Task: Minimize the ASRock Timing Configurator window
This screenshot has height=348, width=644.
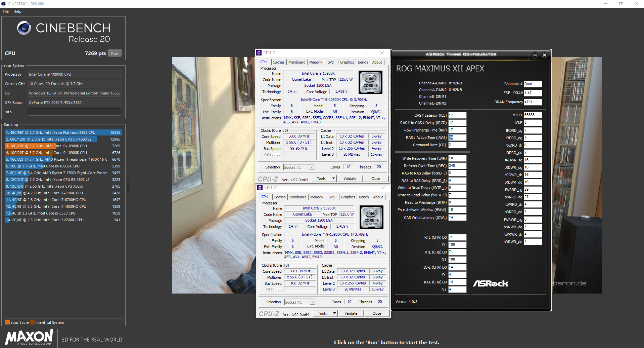Action: (535, 55)
